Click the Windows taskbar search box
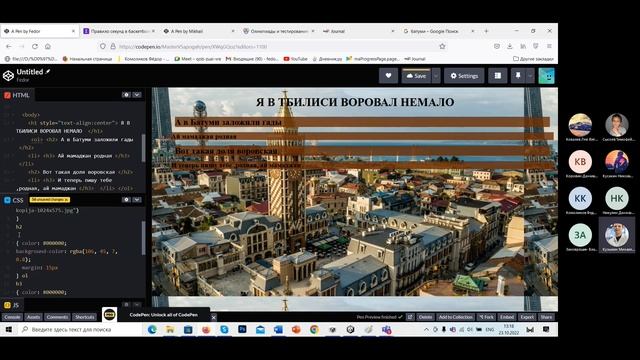 pyautogui.click(x=80, y=329)
